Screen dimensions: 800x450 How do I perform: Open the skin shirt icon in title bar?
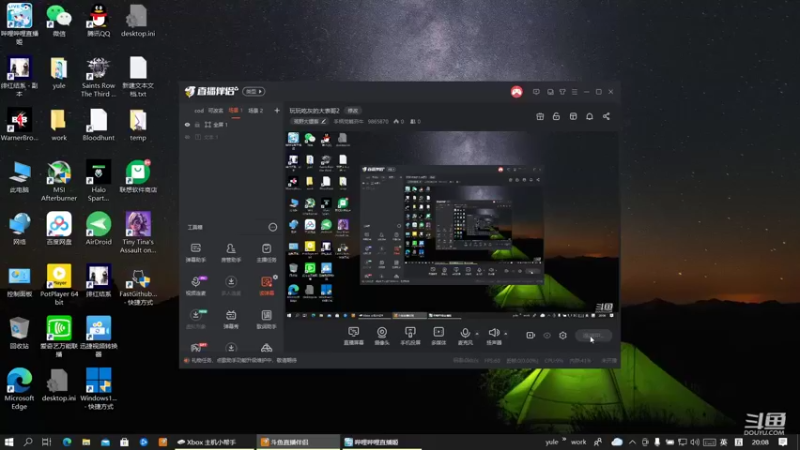pos(562,92)
